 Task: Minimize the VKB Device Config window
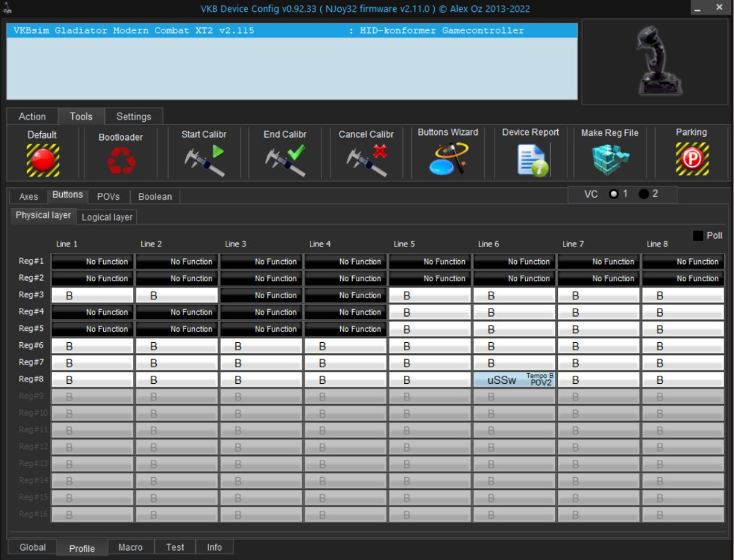(697, 7)
